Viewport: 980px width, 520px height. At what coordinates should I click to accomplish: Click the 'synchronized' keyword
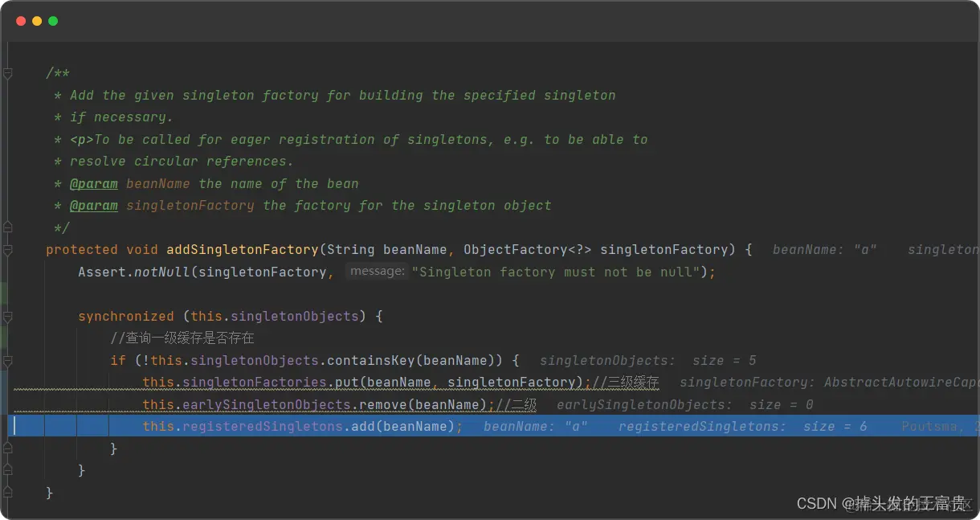126,317
